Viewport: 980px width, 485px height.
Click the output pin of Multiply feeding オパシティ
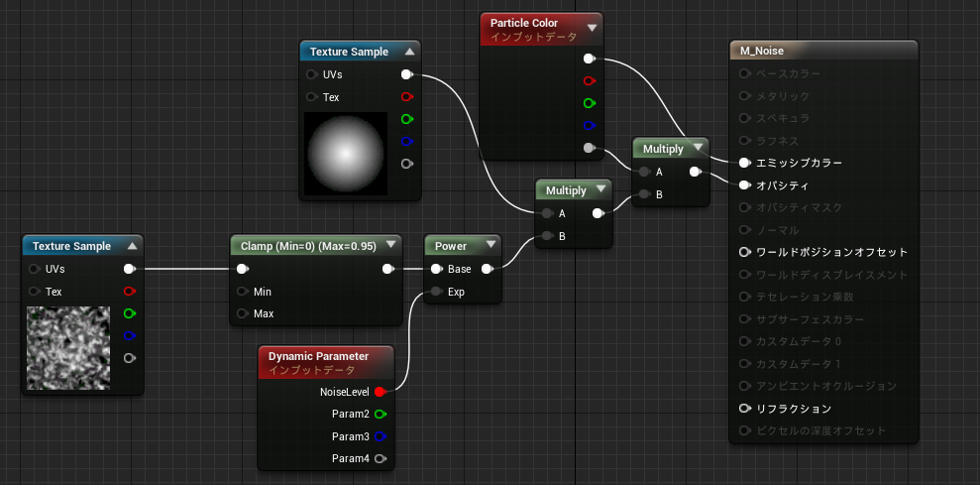[x=695, y=172]
